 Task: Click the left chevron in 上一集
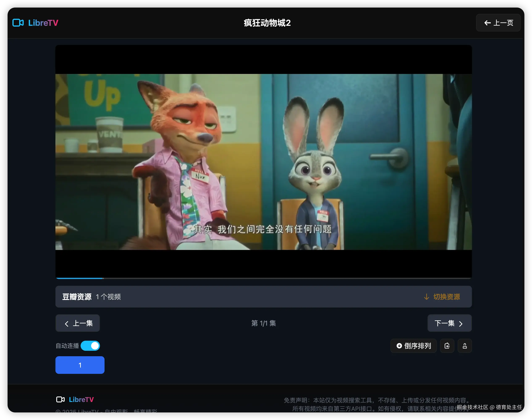tap(66, 324)
